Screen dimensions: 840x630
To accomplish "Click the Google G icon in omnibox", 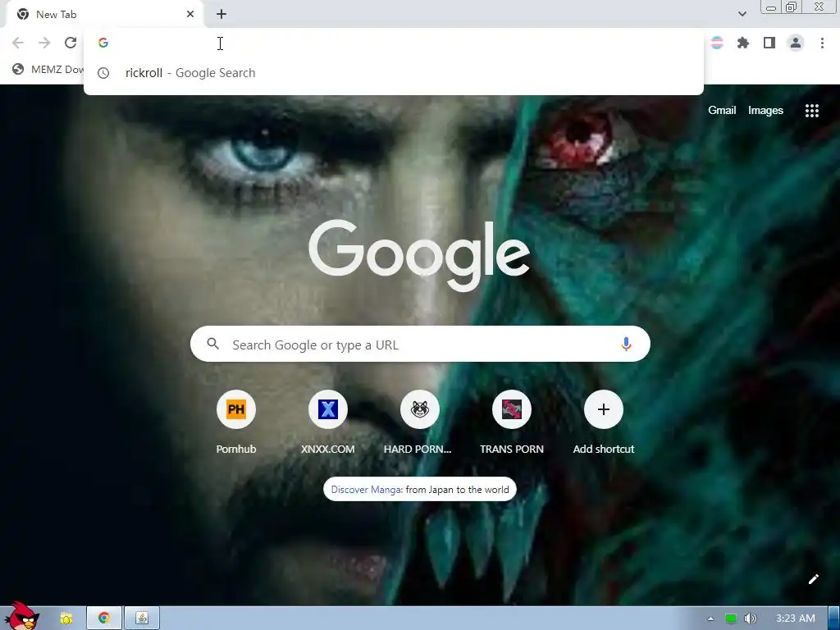I will pos(103,43).
